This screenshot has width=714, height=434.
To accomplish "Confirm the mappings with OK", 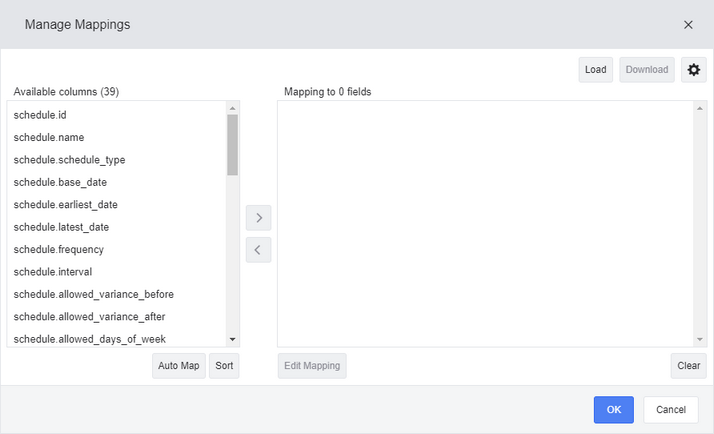I will (x=614, y=409).
